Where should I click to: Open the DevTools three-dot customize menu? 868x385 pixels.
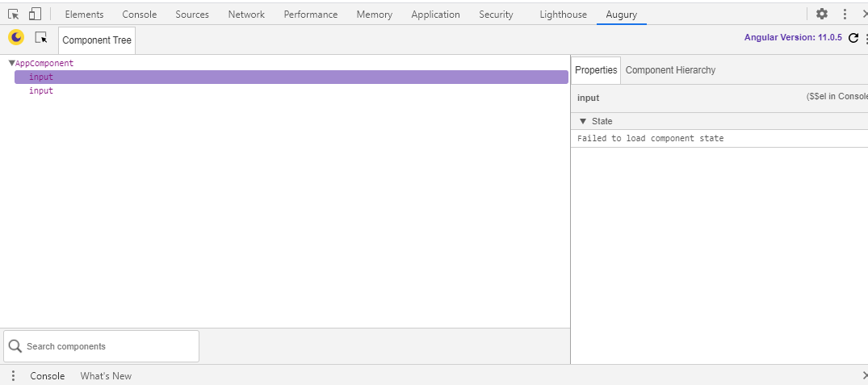845,14
